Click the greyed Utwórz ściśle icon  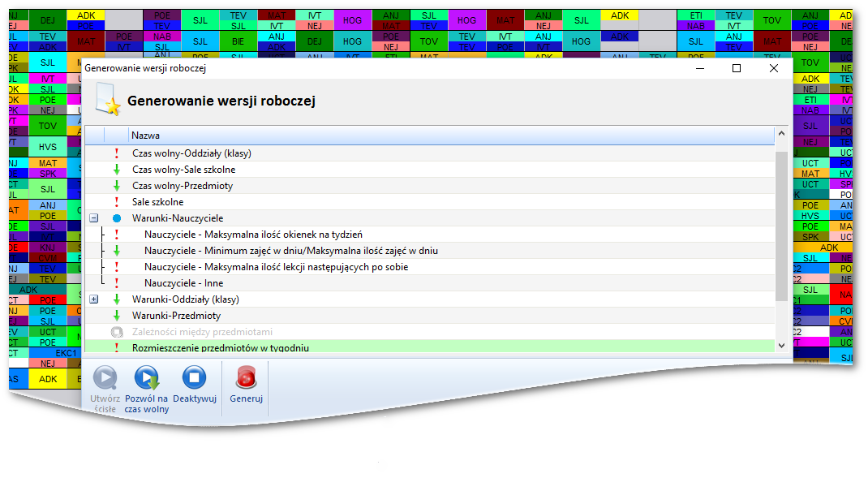pos(105,378)
